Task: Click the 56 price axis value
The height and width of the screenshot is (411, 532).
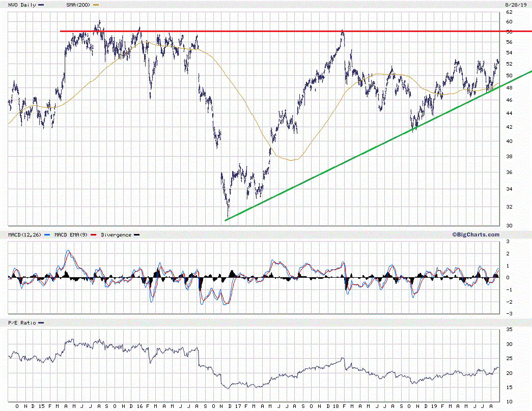Action: (509, 42)
